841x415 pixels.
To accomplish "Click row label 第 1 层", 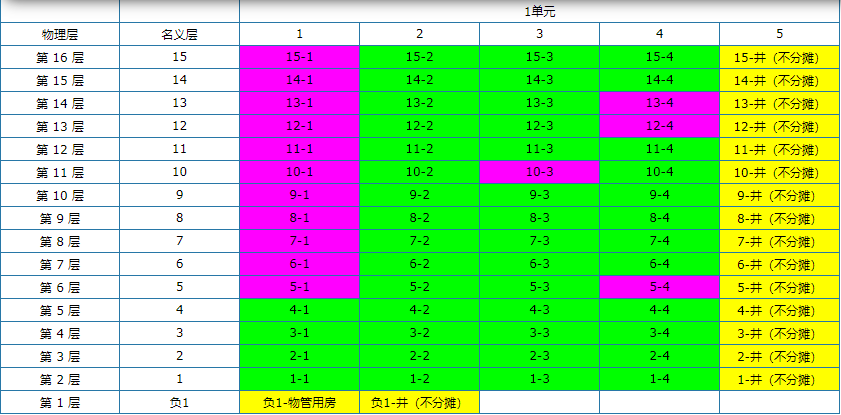I will [x=60, y=402].
